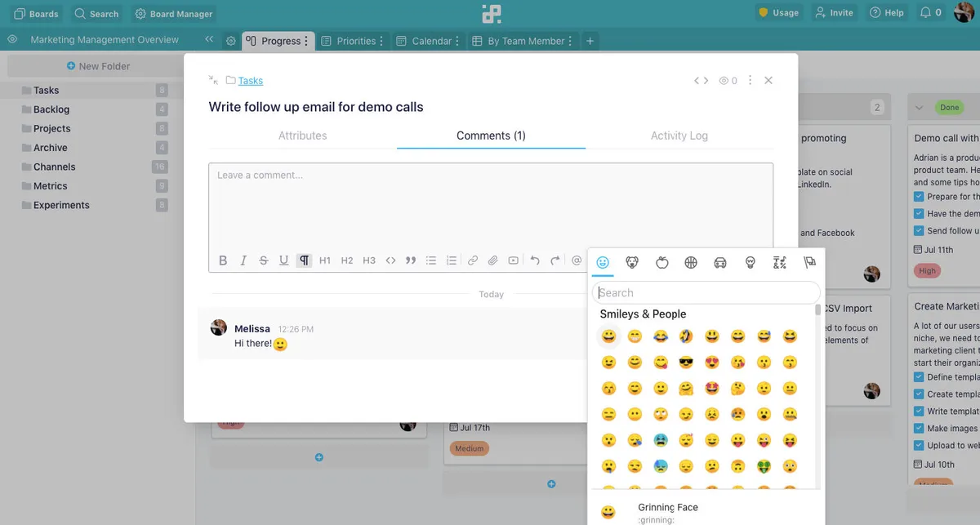Open board settings gear icon
Screen dimensions: 980x525
tap(231, 41)
